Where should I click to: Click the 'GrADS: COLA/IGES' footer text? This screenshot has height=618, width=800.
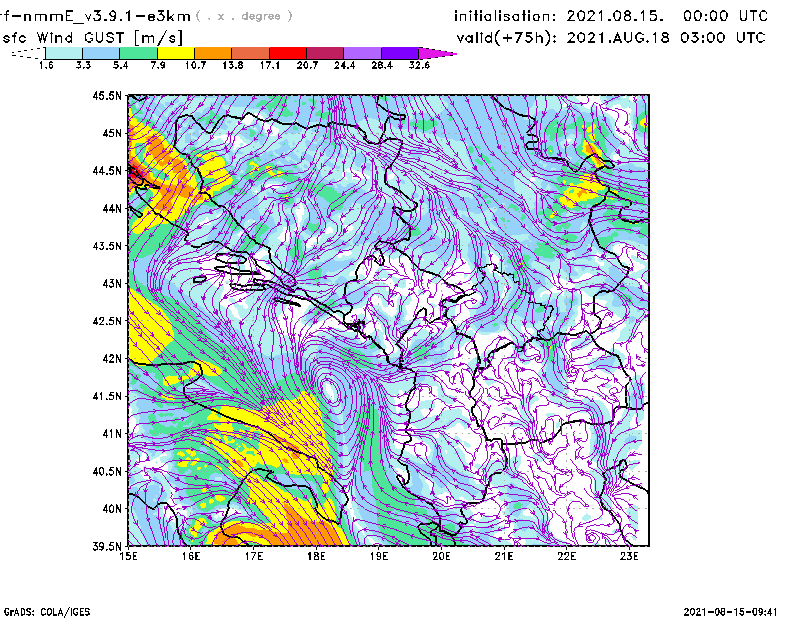[x=47, y=612]
